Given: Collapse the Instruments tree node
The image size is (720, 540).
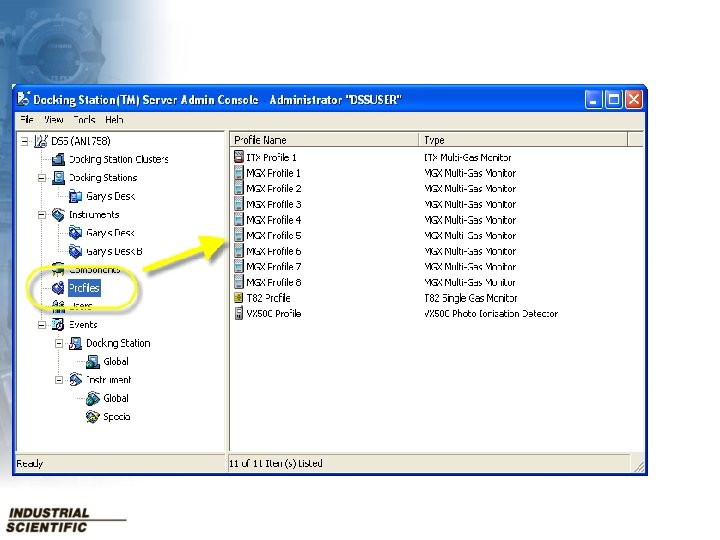Looking at the screenshot, I should click(x=42, y=215).
